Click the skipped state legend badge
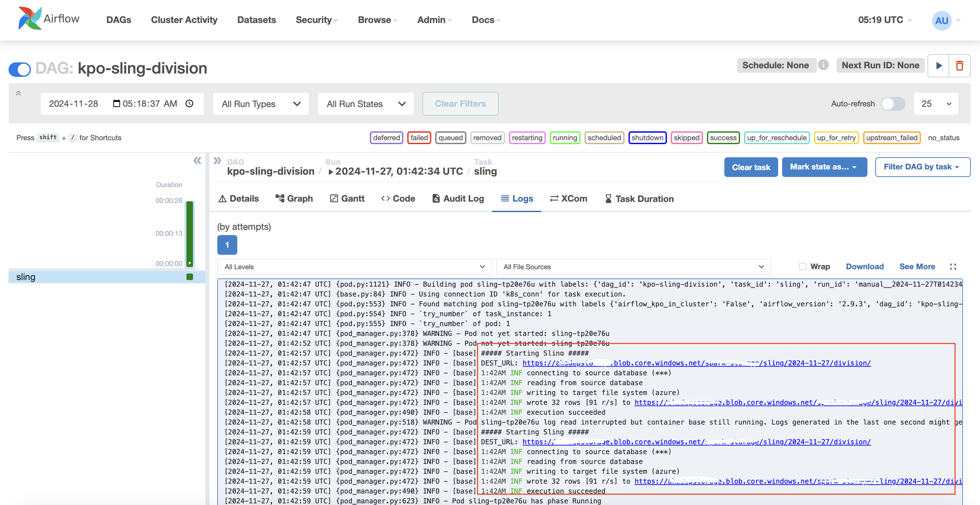980x505 pixels. [x=686, y=138]
